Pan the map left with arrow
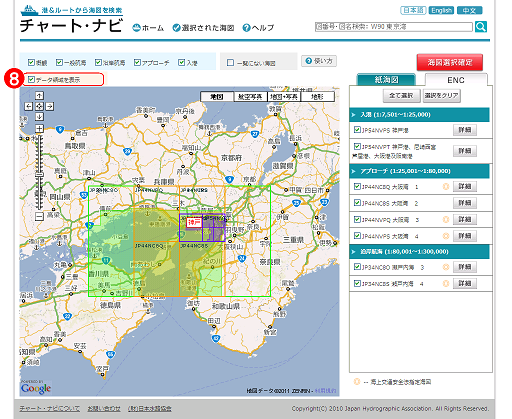 point(29,106)
